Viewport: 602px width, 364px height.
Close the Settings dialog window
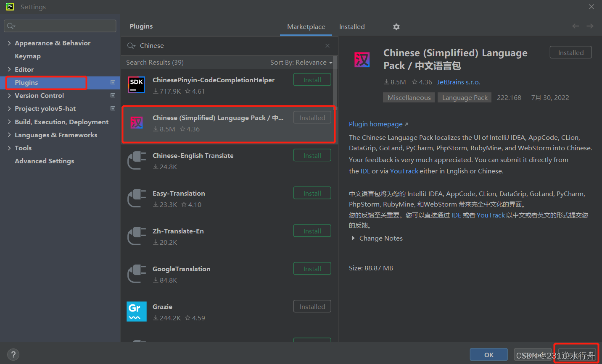591,7
